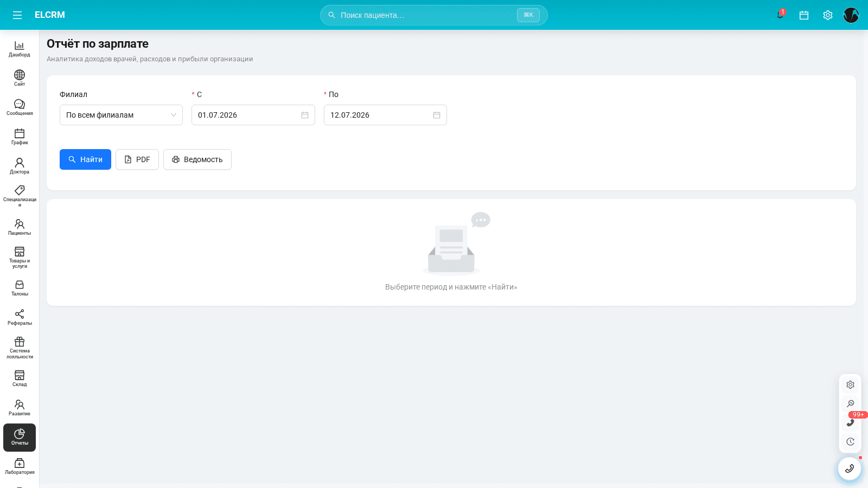Open Лаборатория in sidebar
Screen dimensions: 868x488
click(20, 466)
